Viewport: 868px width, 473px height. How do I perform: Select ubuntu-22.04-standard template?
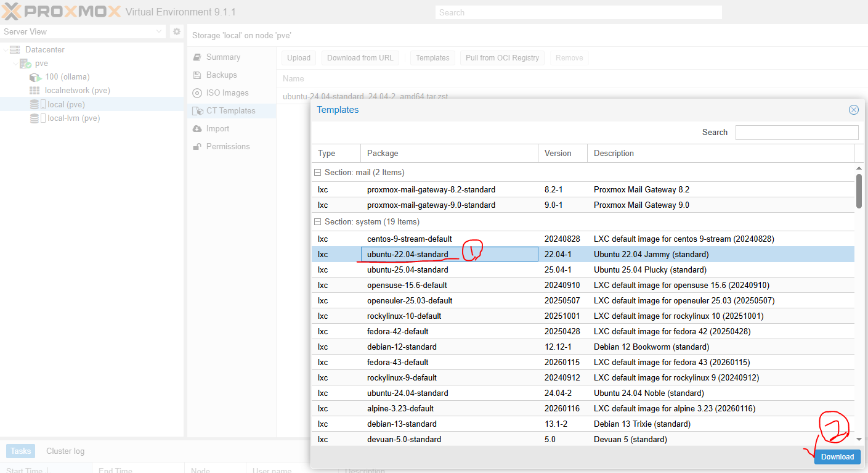click(583, 254)
